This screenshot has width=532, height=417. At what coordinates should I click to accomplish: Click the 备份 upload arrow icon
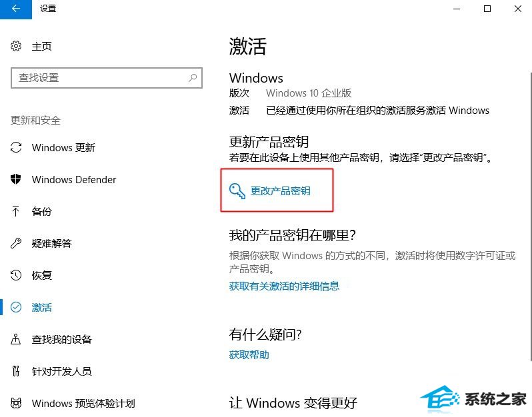(15, 211)
